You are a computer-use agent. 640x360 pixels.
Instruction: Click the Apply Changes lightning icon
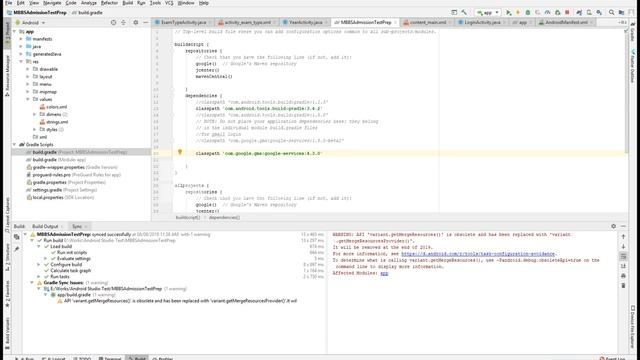[518, 13]
